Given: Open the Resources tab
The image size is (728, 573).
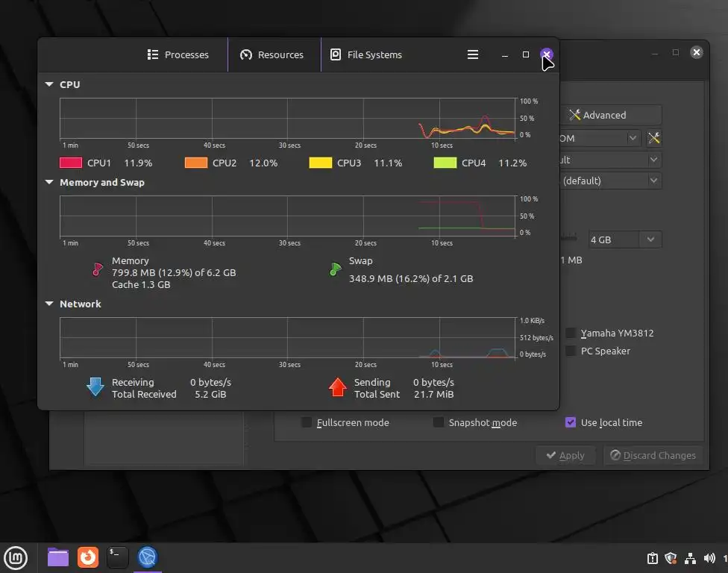Looking at the screenshot, I should [274, 54].
